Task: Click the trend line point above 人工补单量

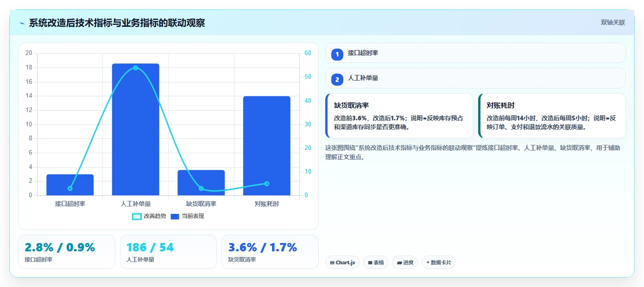Action: click(x=136, y=68)
